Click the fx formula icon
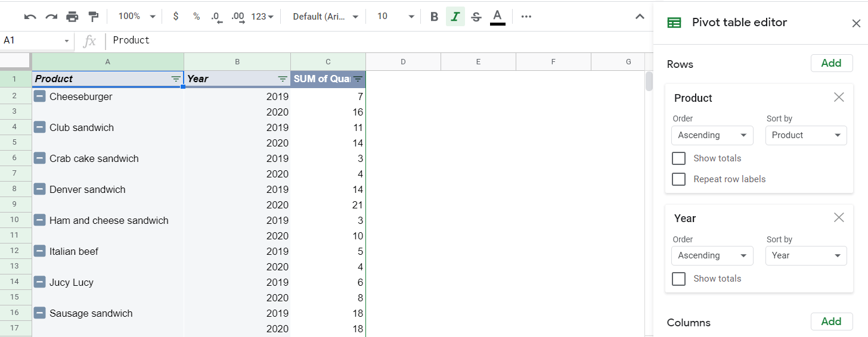Screen dimensions: 868x337 tap(89, 41)
